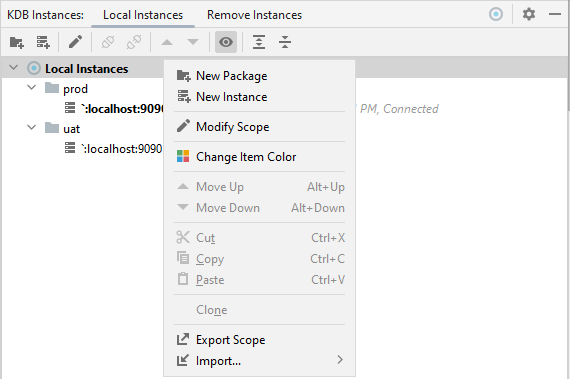Click the active scope circle icon in header

pyautogui.click(x=496, y=15)
